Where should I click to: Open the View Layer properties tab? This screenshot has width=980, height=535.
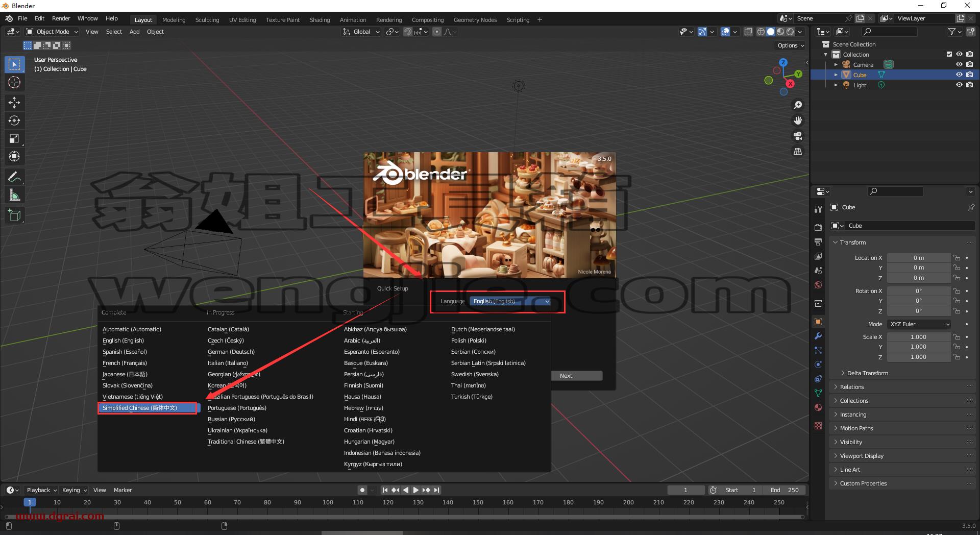click(x=818, y=256)
